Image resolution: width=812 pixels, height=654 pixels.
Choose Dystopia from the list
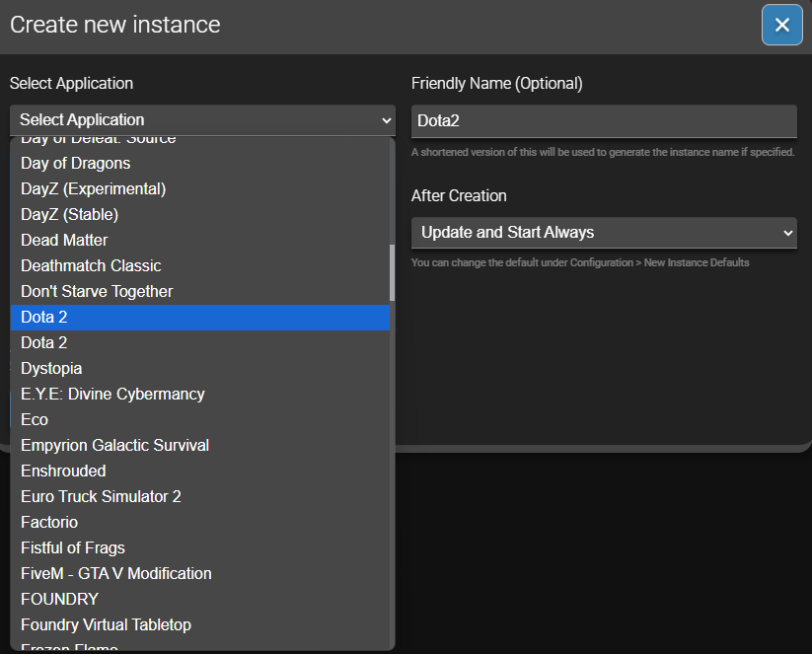click(x=200, y=369)
